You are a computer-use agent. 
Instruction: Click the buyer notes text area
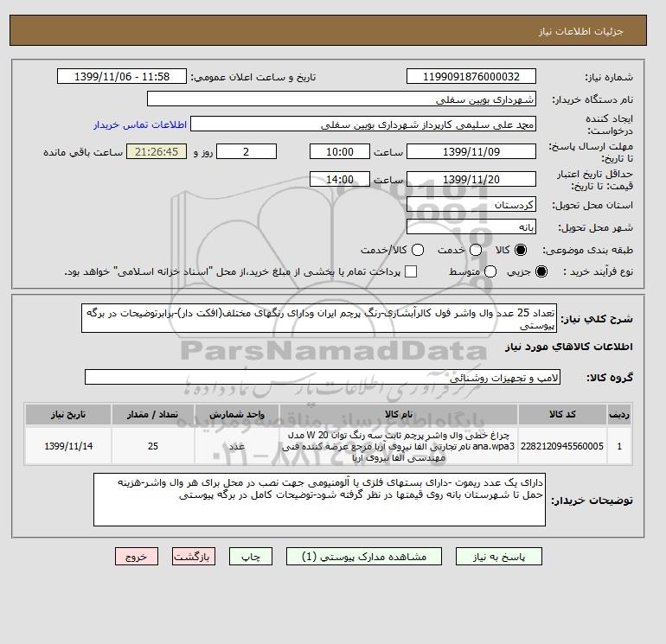pyautogui.click(x=319, y=500)
